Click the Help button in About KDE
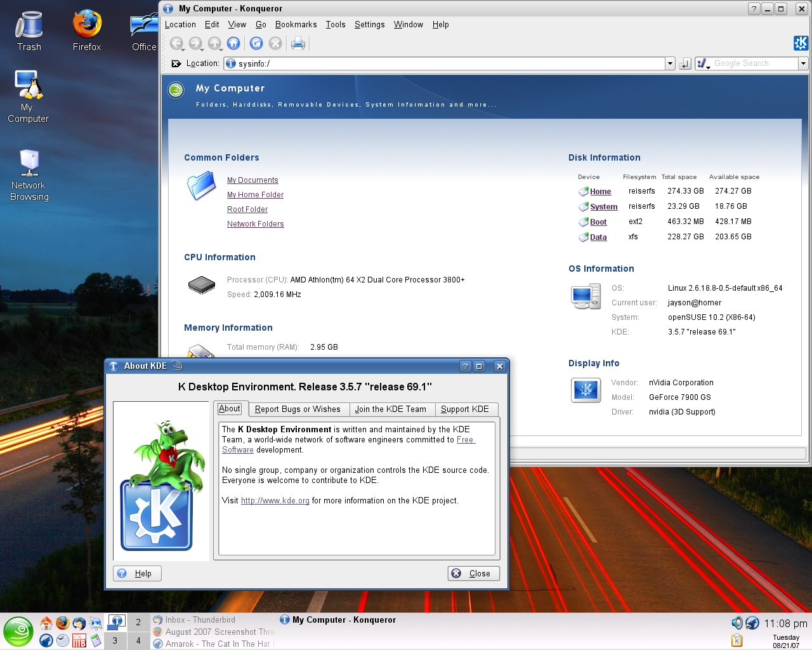The image size is (812, 650). [x=137, y=573]
